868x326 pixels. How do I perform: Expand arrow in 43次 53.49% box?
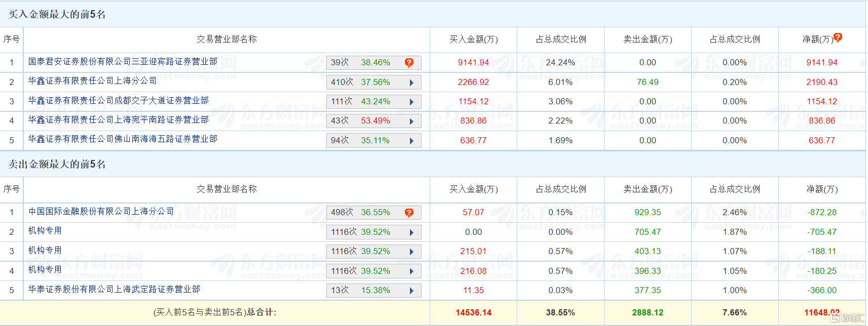[x=411, y=121]
